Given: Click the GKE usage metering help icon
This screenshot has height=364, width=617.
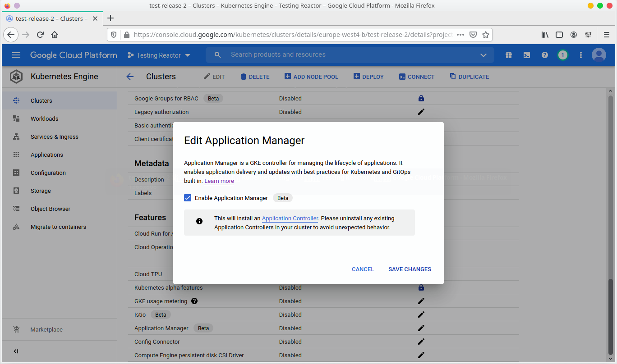Looking at the screenshot, I should coord(194,301).
